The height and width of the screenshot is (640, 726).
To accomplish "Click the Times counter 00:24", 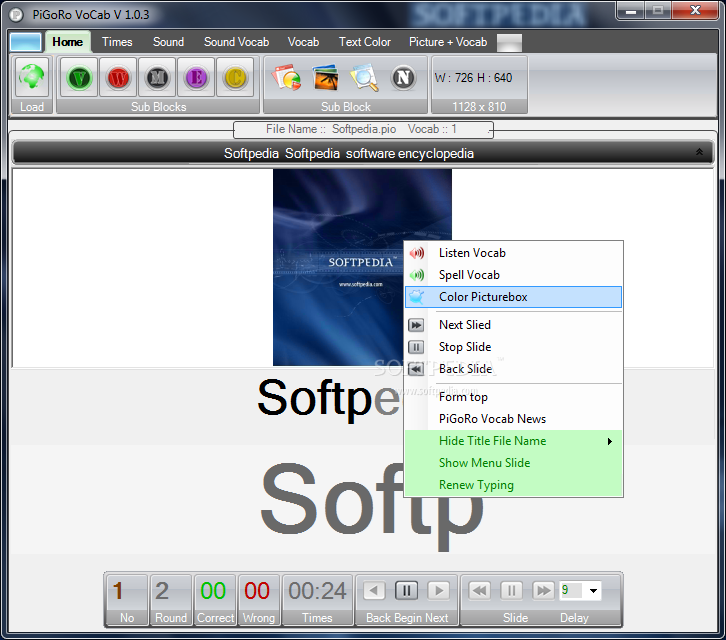I will click(317, 591).
